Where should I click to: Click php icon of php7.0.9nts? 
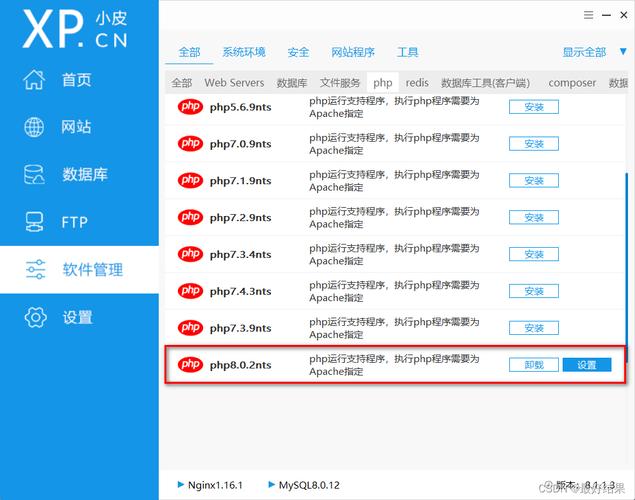click(x=190, y=144)
